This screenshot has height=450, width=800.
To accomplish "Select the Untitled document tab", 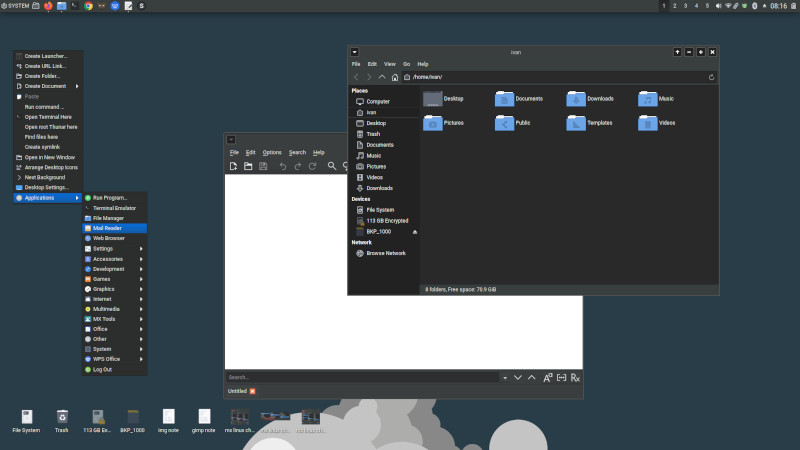I will (x=237, y=391).
